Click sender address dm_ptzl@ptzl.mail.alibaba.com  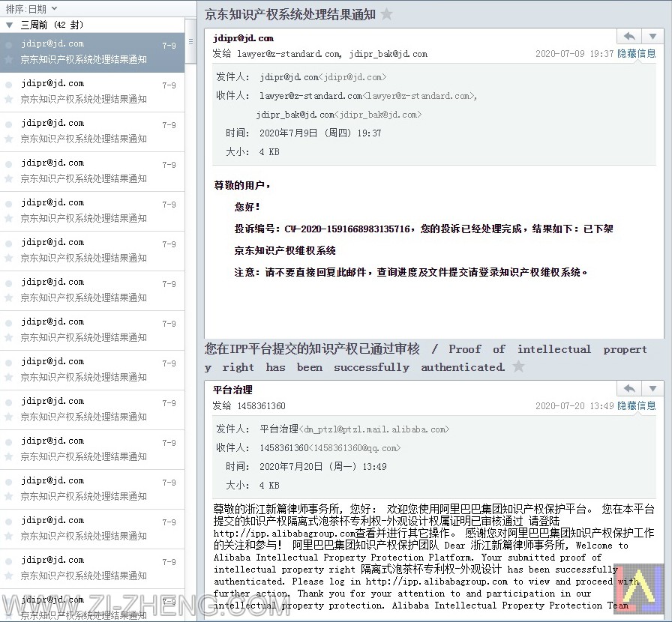click(x=374, y=429)
